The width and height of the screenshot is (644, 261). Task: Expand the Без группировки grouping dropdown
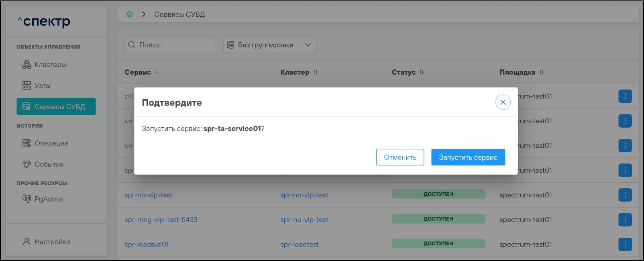point(270,45)
